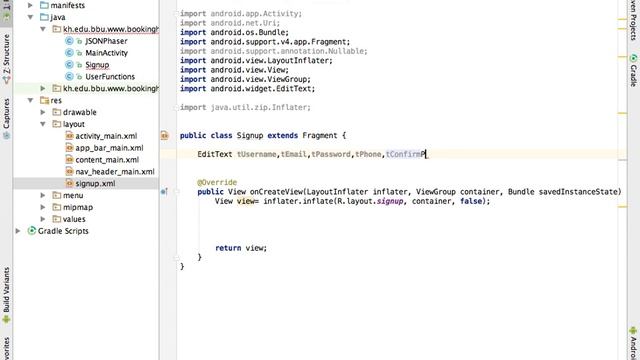Image resolution: width=640 pixels, height=360 pixels.
Task: Expand the second kh.edu.bbu.www.booking package arrow
Action: [42, 88]
